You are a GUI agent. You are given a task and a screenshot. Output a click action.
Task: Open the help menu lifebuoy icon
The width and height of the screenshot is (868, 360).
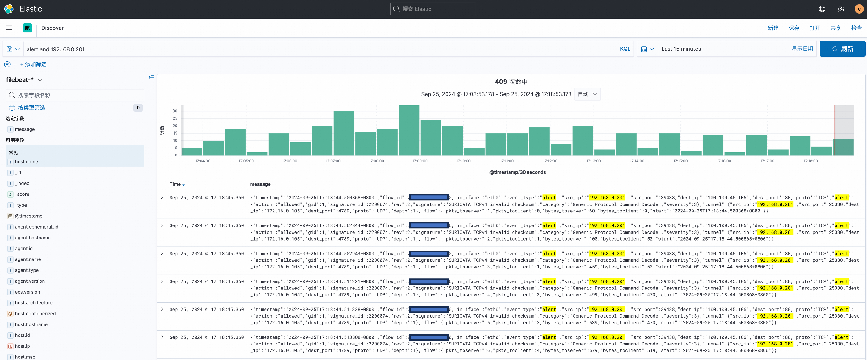(822, 9)
